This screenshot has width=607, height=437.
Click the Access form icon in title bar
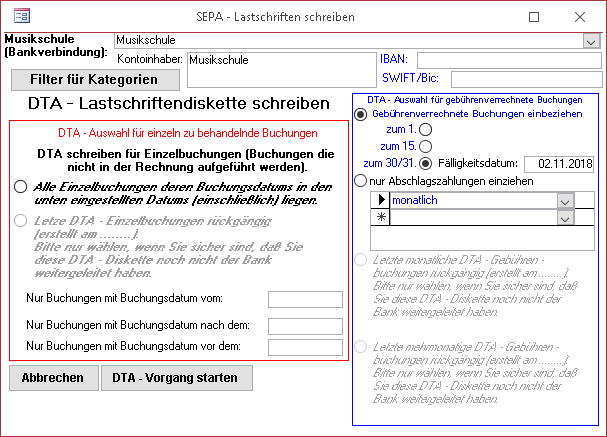click(x=20, y=16)
